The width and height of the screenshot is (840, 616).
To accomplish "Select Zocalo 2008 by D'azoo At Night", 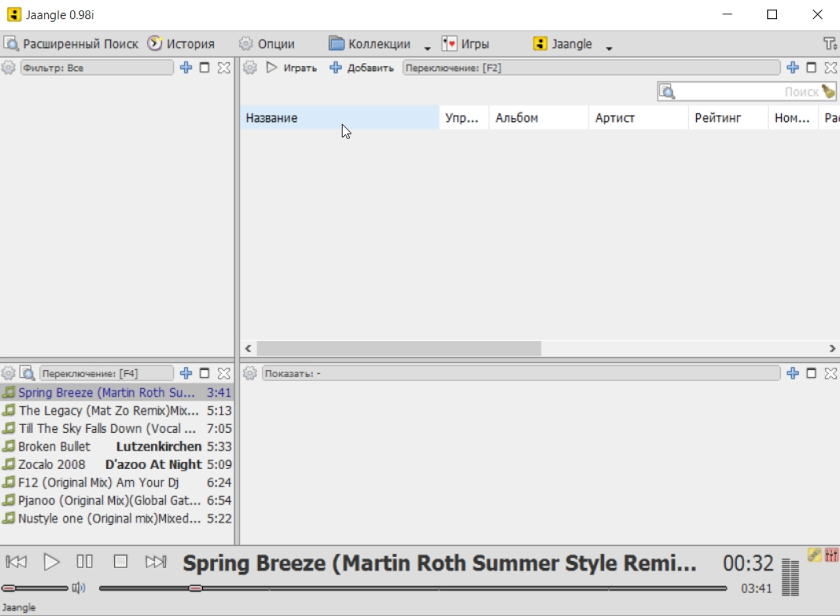I will pyautogui.click(x=117, y=464).
